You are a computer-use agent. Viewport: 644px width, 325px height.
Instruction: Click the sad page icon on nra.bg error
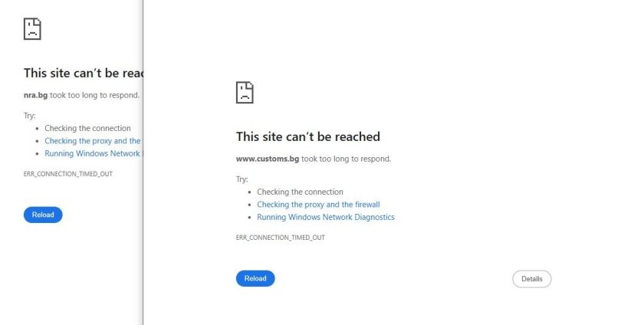32,29
